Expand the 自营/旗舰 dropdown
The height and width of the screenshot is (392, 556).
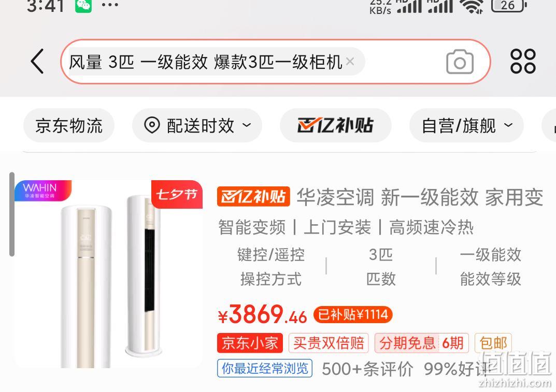(x=466, y=125)
